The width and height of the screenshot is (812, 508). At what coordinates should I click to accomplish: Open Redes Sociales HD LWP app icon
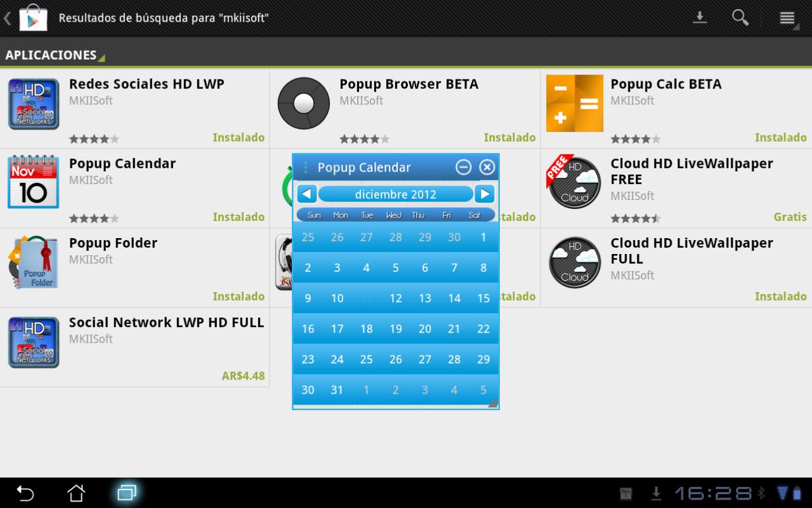(x=34, y=104)
